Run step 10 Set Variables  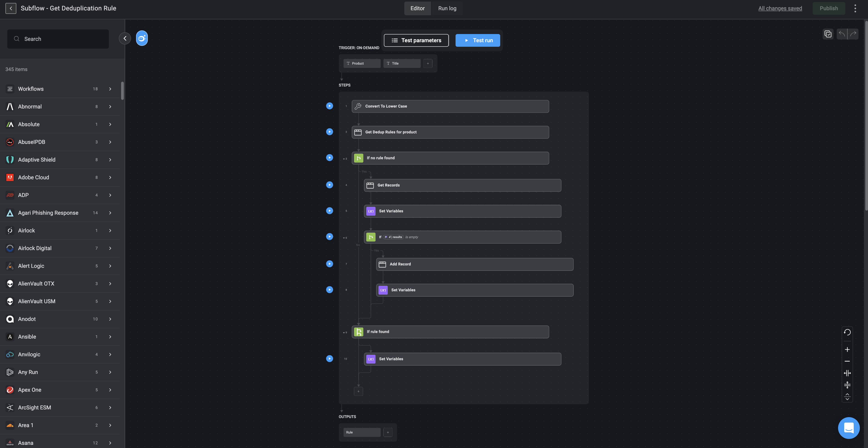pyautogui.click(x=329, y=359)
